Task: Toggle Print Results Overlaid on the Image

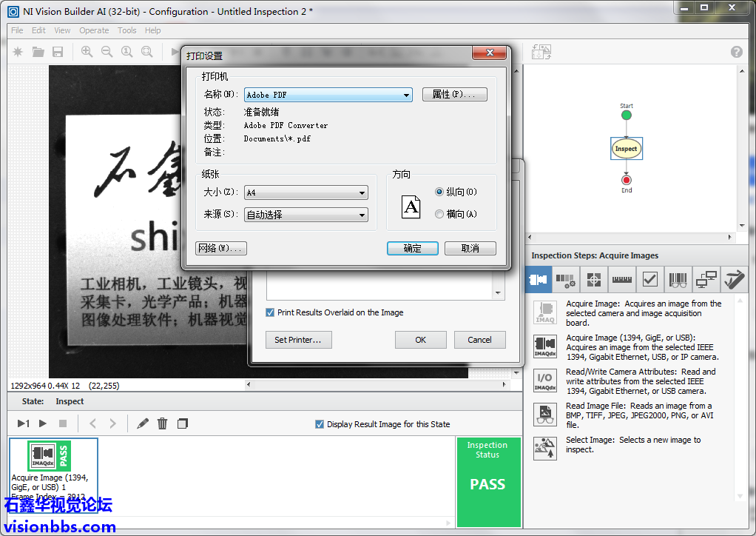Action: click(x=270, y=312)
